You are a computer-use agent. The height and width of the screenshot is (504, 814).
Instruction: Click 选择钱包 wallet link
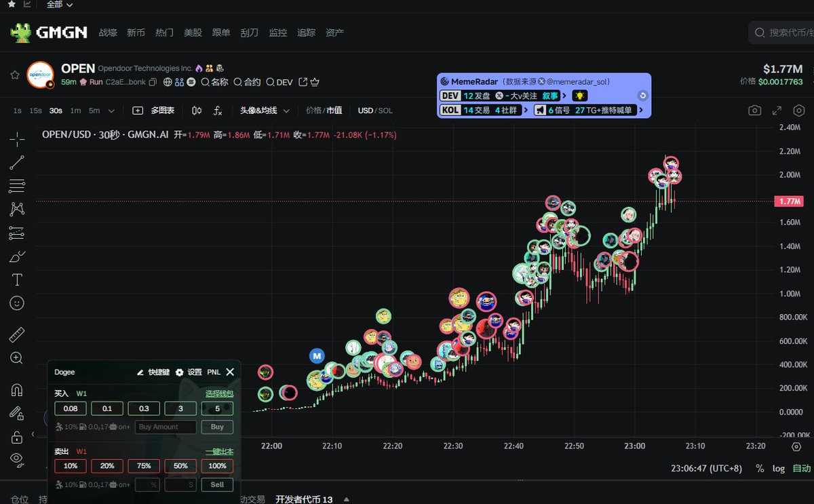(x=220, y=393)
